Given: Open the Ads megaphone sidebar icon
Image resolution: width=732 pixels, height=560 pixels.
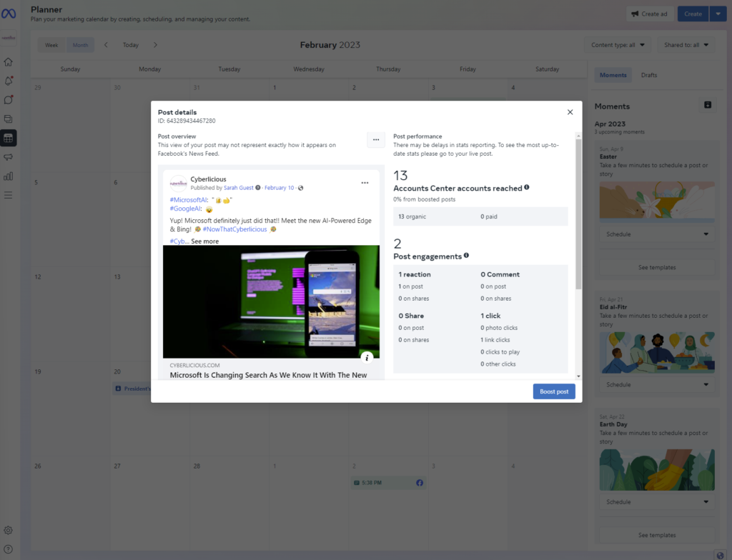Looking at the screenshot, I should click(9, 157).
